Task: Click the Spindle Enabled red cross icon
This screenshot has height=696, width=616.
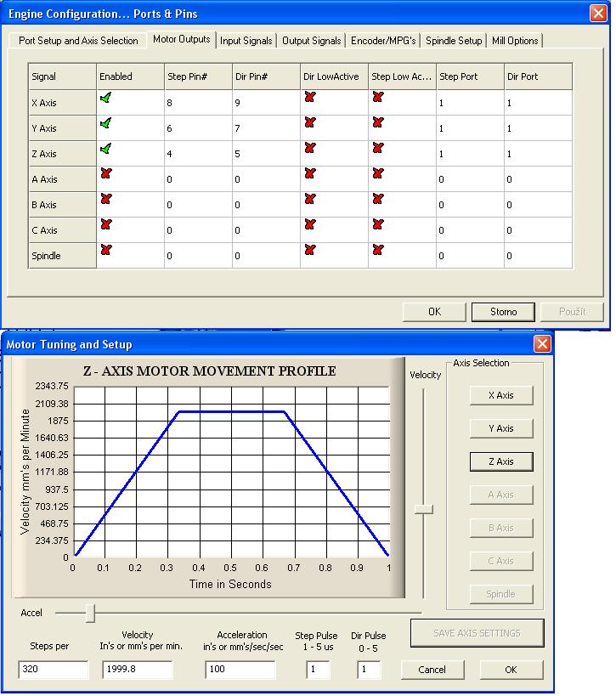Action: point(105,251)
